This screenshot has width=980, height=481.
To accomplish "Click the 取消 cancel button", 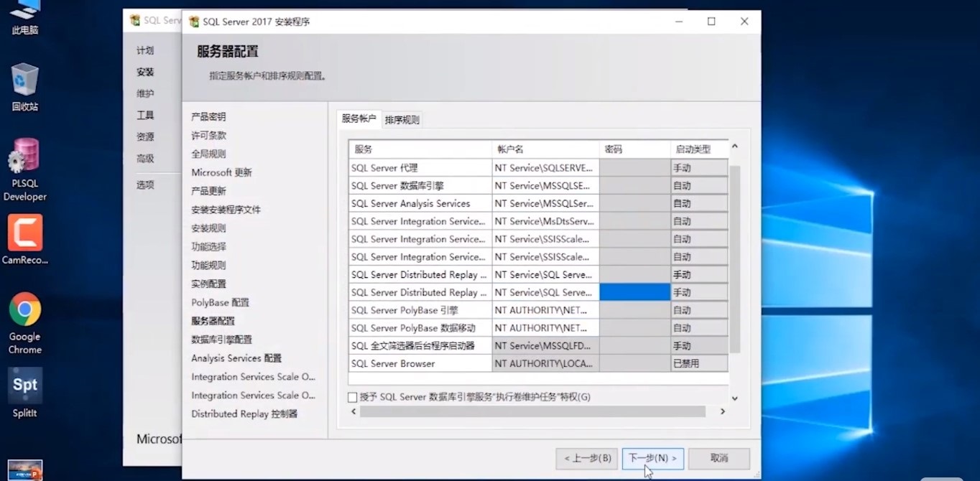I will point(718,458).
